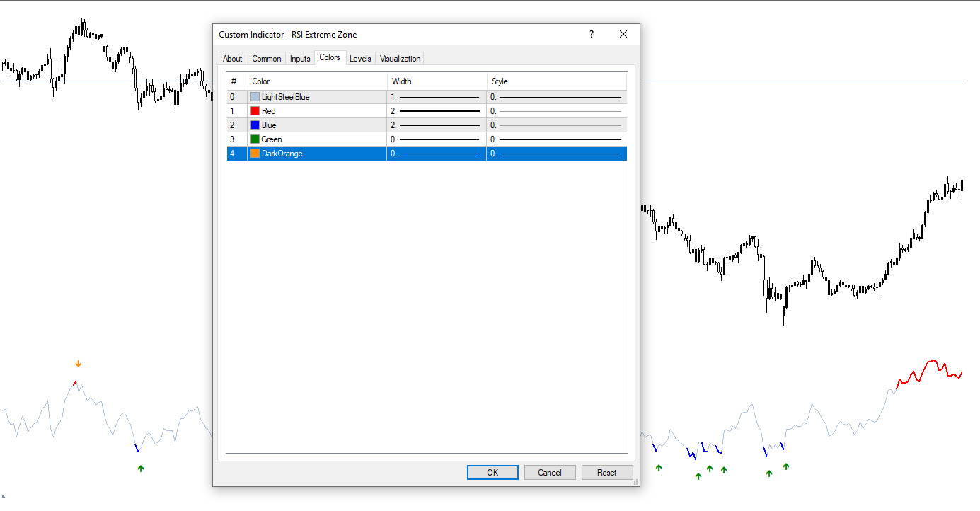980x511 pixels.
Task: Open width setting for Red row
Action: click(437, 111)
